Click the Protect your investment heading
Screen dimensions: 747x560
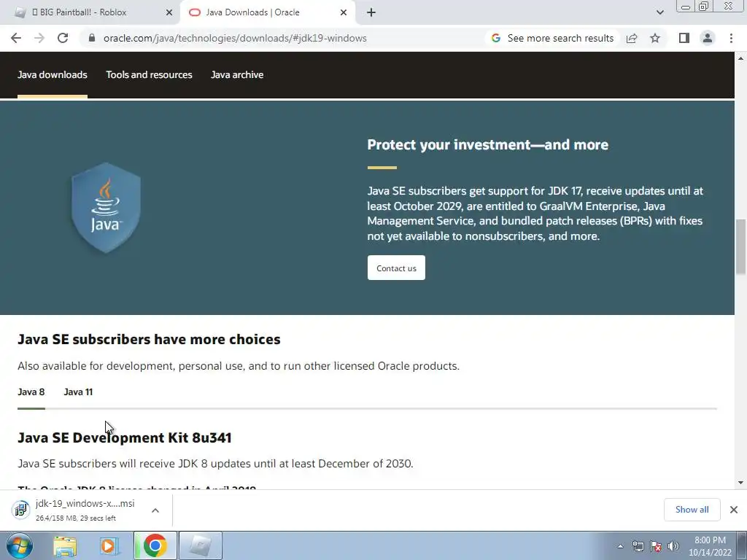pyautogui.click(x=487, y=144)
